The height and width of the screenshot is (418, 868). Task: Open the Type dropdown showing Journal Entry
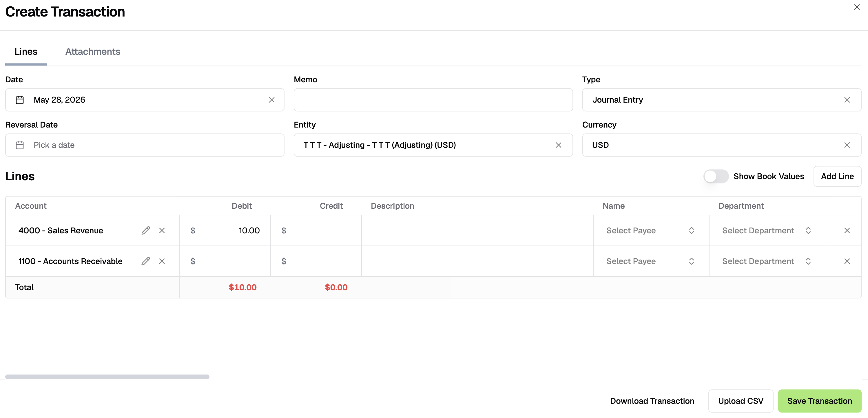(x=721, y=100)
